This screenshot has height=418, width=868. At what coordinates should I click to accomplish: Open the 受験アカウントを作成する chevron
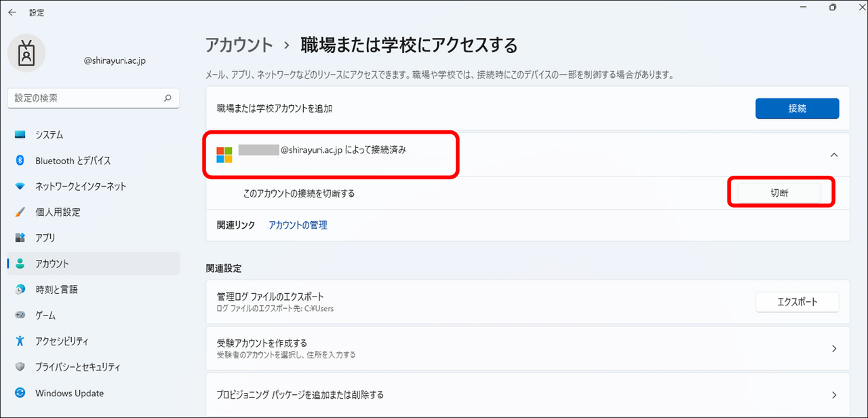(x=833, y=349)
